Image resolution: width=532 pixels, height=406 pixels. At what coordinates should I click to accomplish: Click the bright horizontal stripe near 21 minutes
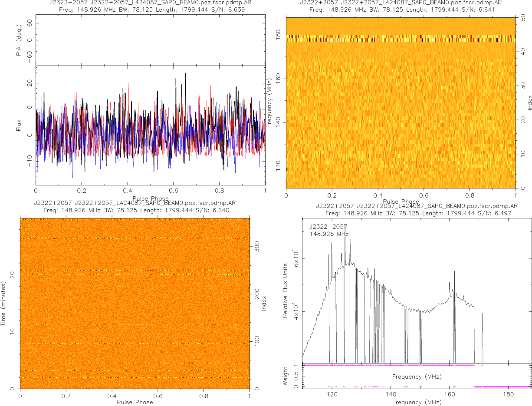[x=135, y=270]
